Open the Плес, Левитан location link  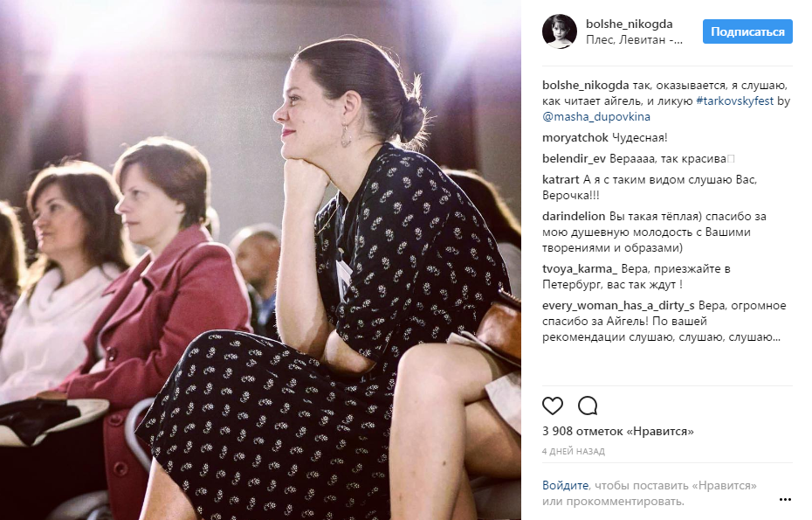pyautogui.click(x=635, y=40)
